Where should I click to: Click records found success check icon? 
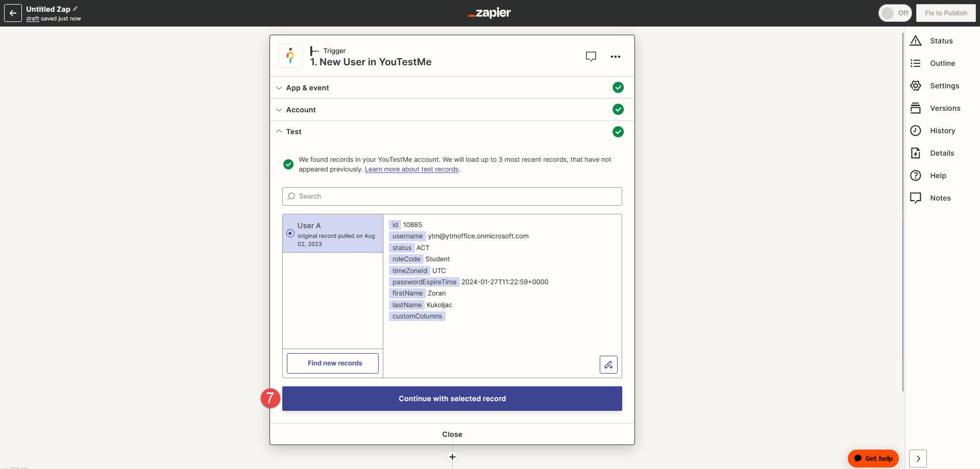288,164
